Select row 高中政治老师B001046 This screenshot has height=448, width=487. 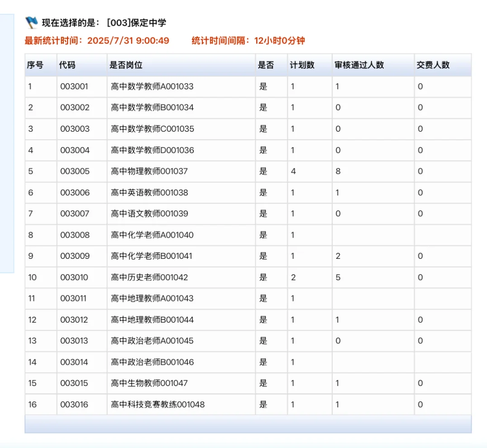(x=248, y=362)
